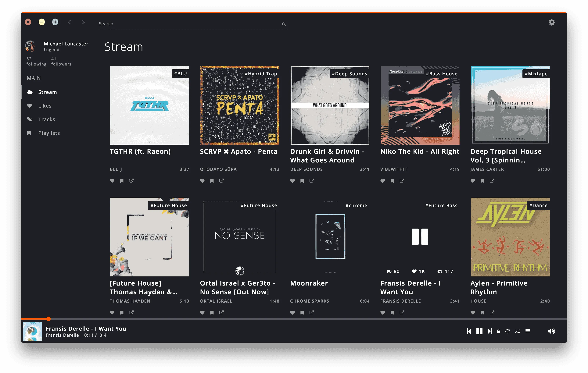This screenshot has height=373, width=588.
Task: Open Niko The Kid track externally
Action: coord(402,181)
